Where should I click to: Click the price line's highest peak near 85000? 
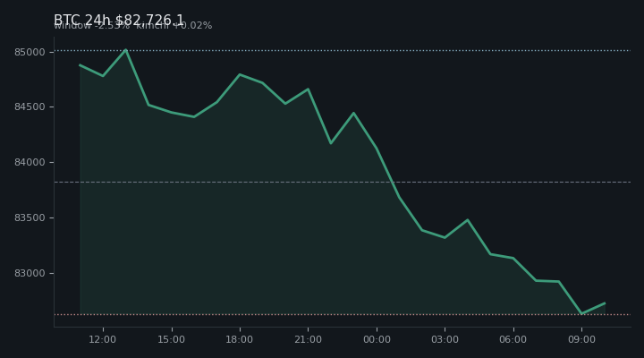(126, 50)
